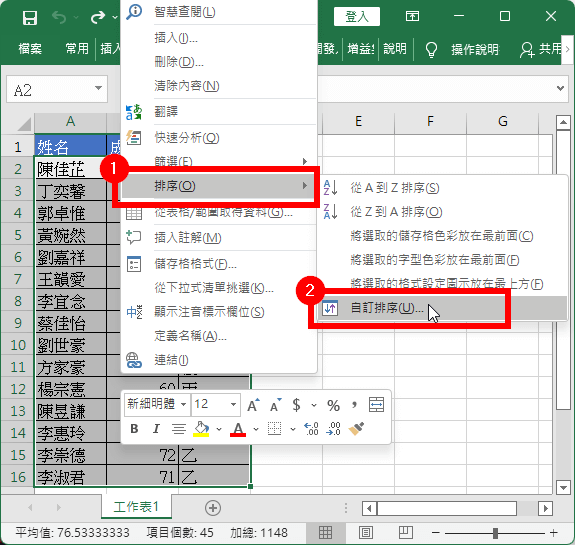Click the Increase Decimal icon
This screenshot has height=545, width=575.
[311, 428]
